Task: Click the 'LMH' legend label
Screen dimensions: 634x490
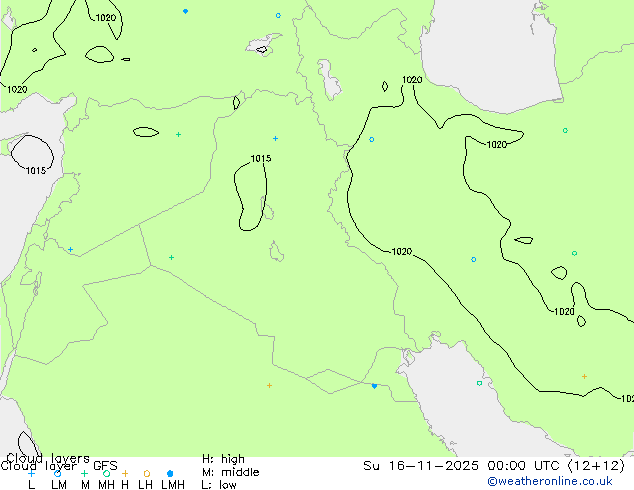Action: [x=173, y=485]
